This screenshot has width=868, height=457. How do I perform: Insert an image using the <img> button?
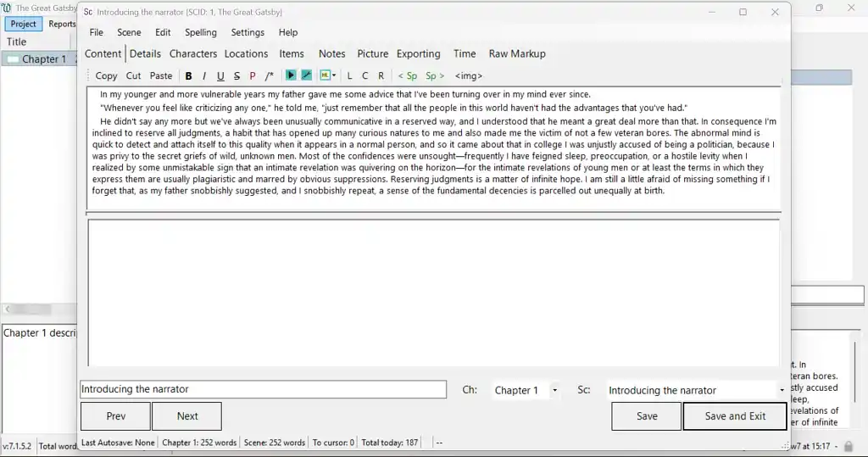click(x=469, y=75)
